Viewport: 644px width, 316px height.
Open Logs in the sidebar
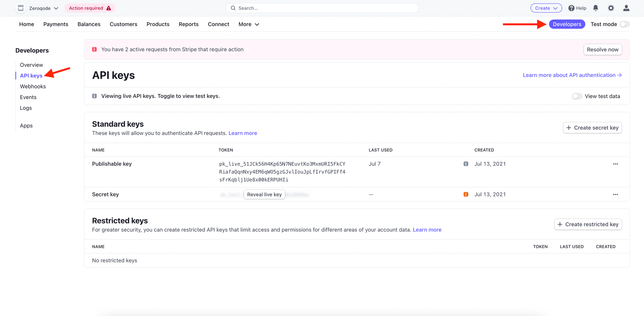click(26, 108)
